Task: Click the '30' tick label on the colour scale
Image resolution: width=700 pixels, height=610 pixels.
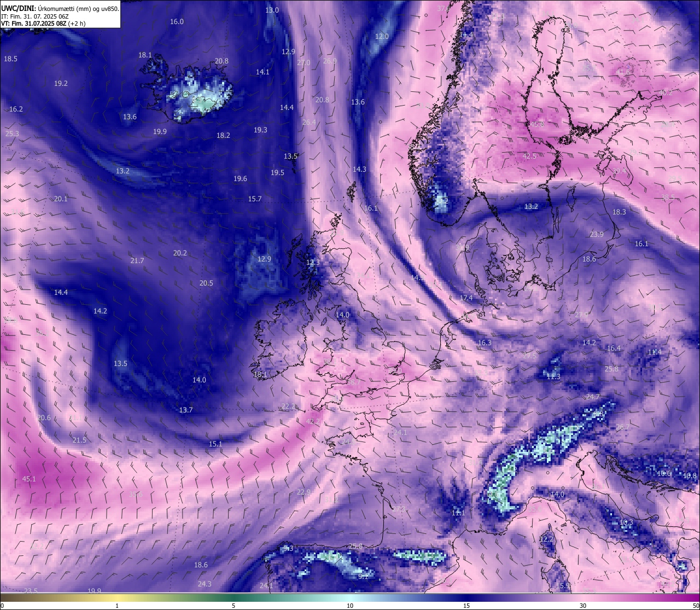Action: tap(583, 606)
